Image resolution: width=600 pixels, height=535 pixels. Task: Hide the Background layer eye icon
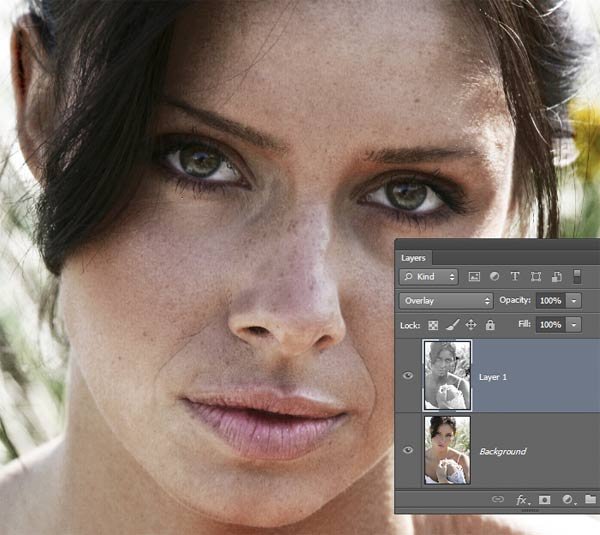click(407, 451)
